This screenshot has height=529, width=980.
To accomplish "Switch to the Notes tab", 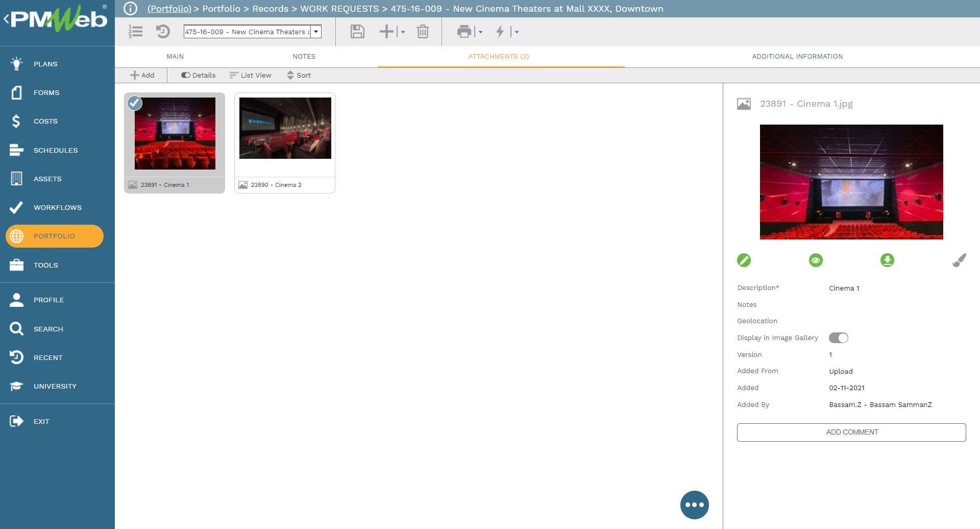I will click(304, 57).
